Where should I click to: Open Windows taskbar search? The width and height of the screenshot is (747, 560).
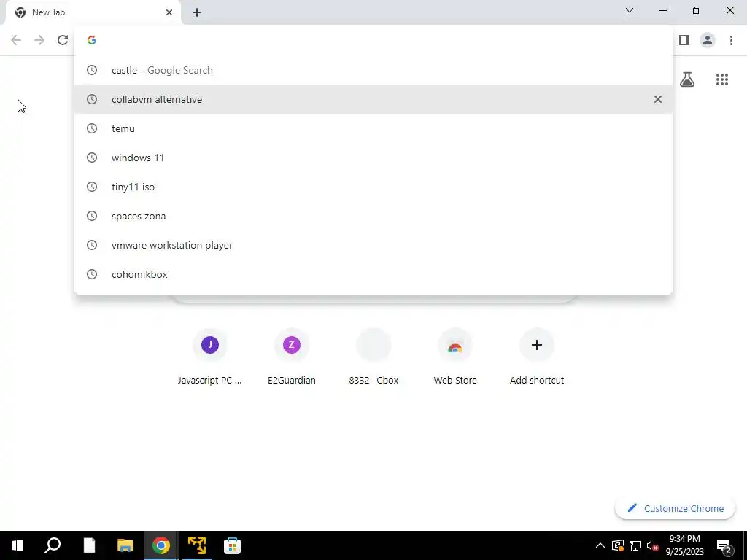tap(53, 545)
